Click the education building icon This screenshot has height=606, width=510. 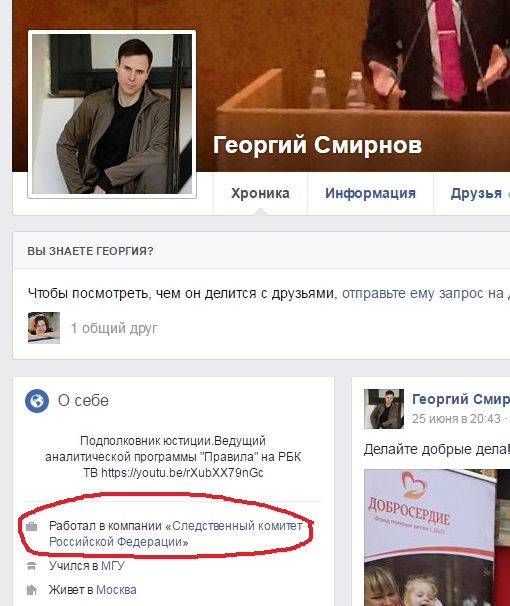click(31, 566)
